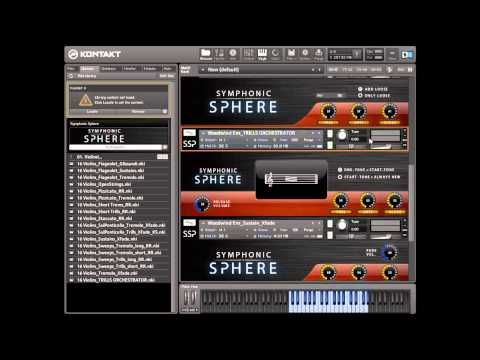Load 16 Violins_TRILLS ORCHESTRATOR.nki from list
The width and height of the screenshot is (480, 360).
(x=116, y=280)
